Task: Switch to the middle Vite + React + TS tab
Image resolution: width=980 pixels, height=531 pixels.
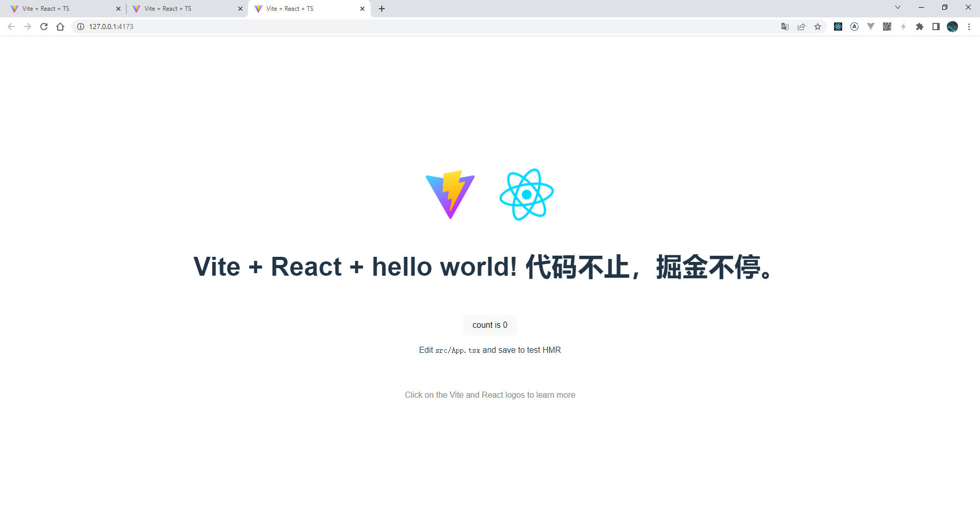Action: coord(186,9)
